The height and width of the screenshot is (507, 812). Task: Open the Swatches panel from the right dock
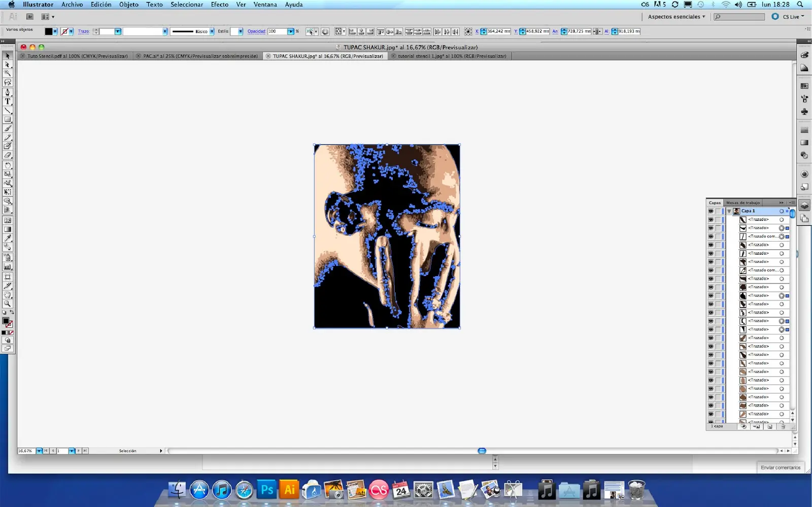(x=804, y=86)
